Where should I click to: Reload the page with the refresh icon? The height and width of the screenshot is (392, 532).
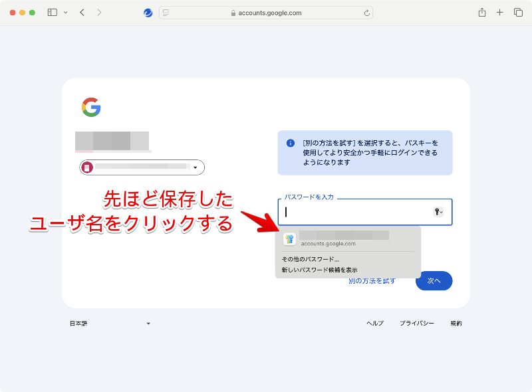367,13
